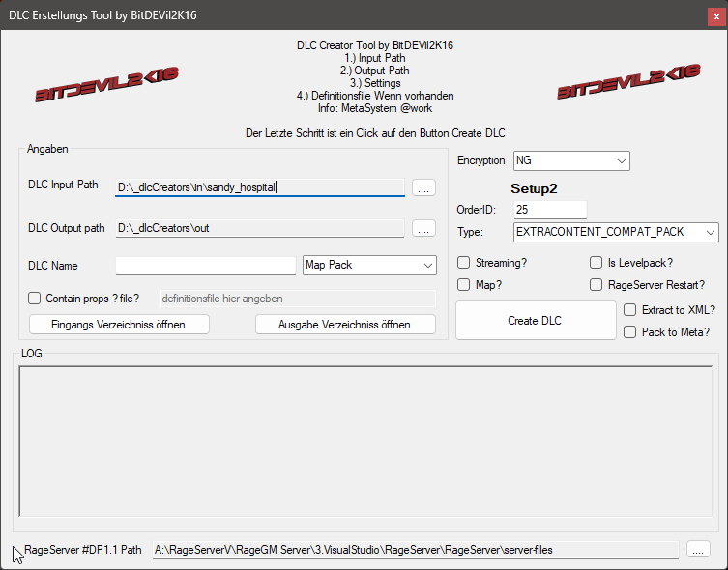728x570 pixels.
Task: Browse for the DLC Input Path folder
Action: [x=423, y=187]
